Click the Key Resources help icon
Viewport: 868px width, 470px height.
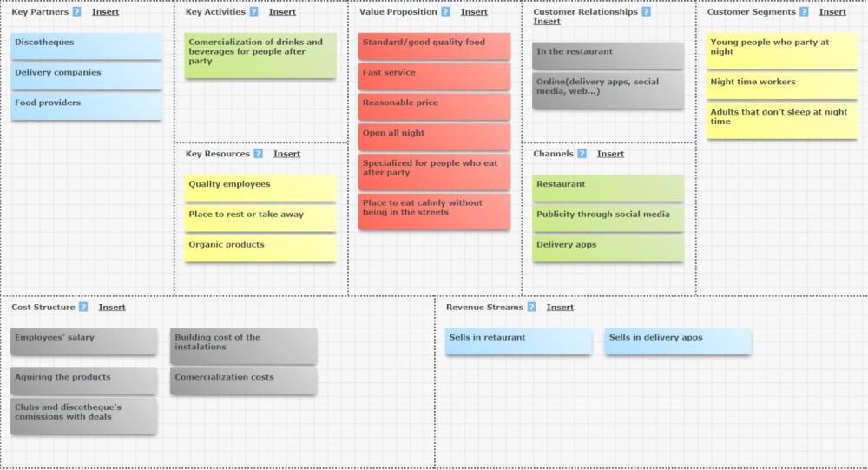pos(258,154)
